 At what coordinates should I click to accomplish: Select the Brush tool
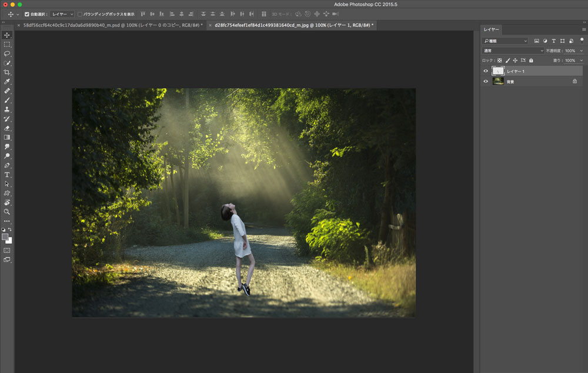(7, 100)
